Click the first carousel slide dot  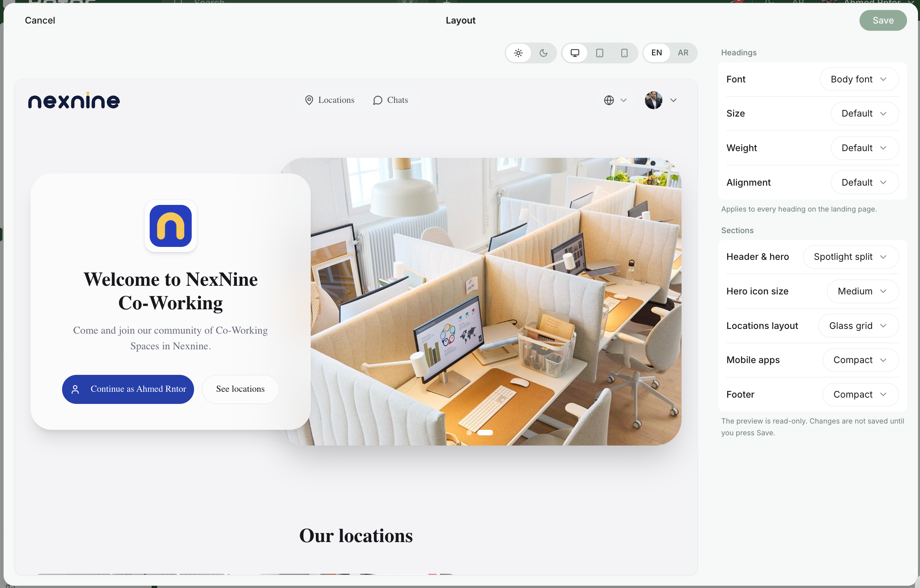point(469,433)
